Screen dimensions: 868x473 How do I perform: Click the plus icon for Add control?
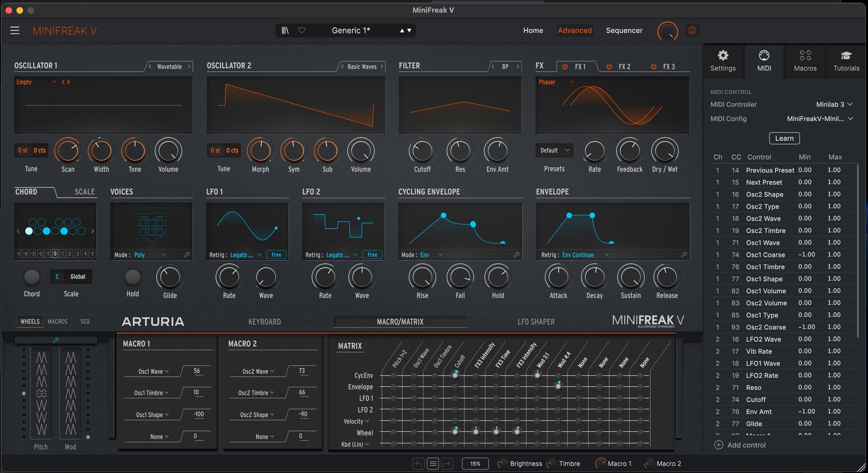(718, 445)
